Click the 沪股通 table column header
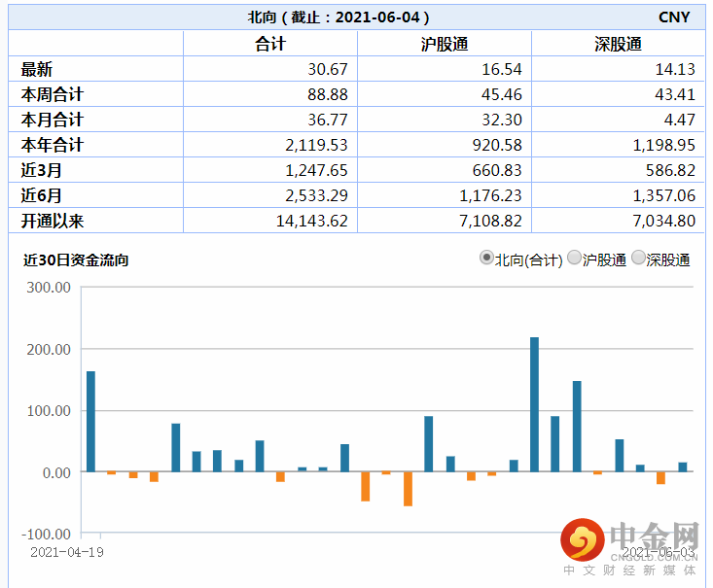This screenshot has width=713, height=588. [444, 45]
